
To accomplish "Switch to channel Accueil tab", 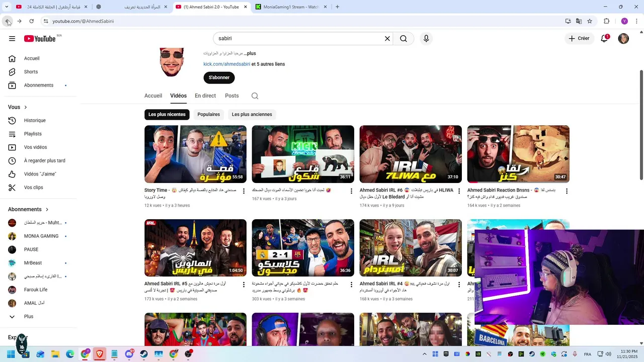I will pos(153,96).
